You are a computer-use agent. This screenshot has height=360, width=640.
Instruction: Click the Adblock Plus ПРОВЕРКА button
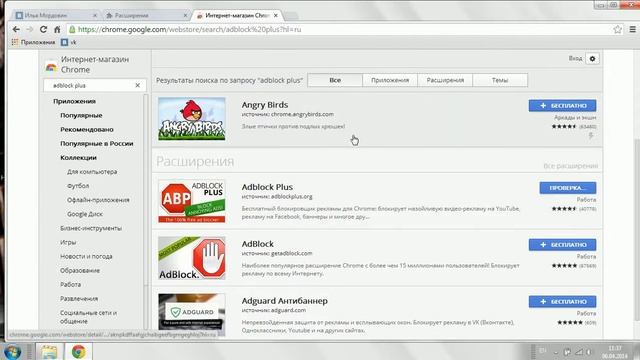point(567,188)
